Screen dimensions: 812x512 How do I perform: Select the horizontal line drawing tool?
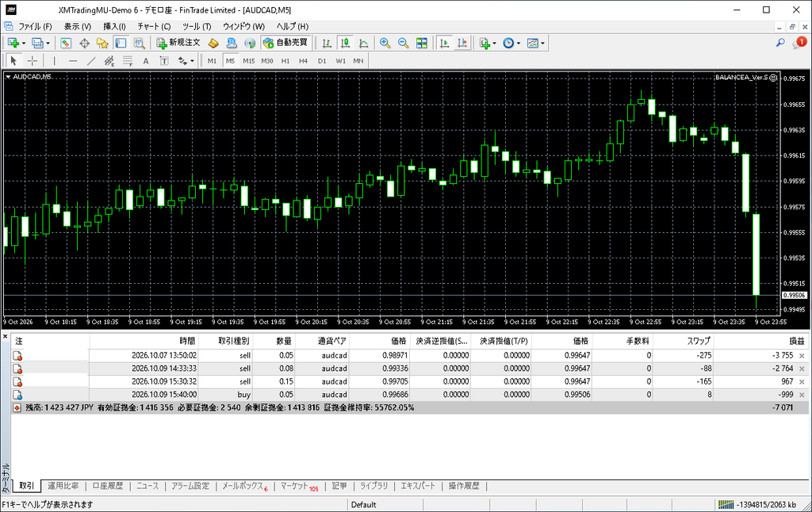point(72,60)
